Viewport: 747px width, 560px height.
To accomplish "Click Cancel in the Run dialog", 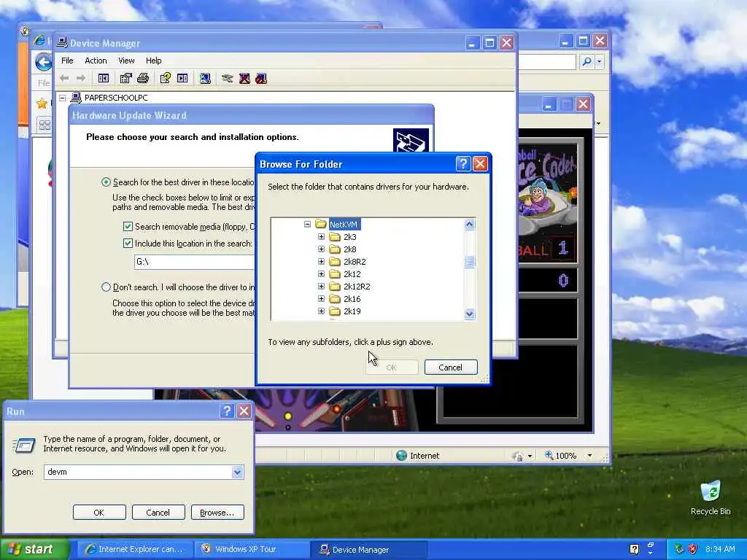I will pyautogui.click(x=158, y=513).
